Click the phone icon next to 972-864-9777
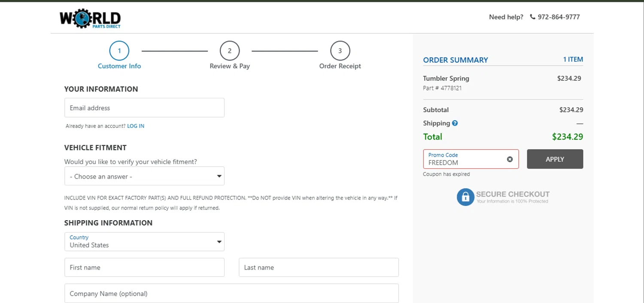The width and height of the screenshot is (644, 303). pyautogui.click(x=533, y=17)
